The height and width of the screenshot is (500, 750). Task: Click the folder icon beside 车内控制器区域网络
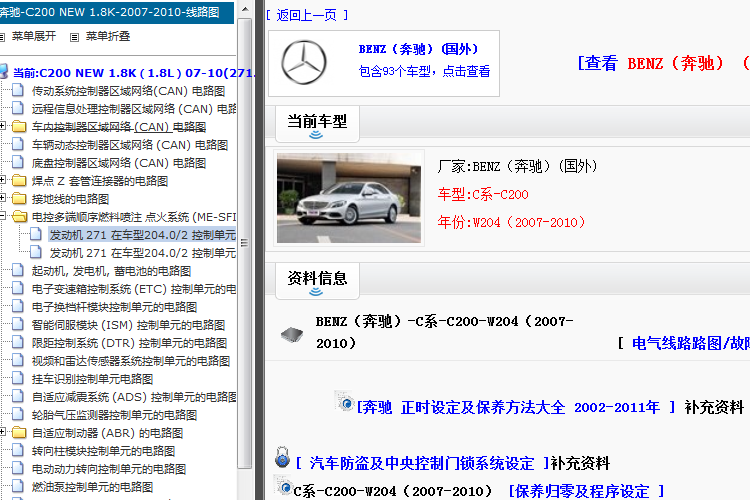click(19, 126)
